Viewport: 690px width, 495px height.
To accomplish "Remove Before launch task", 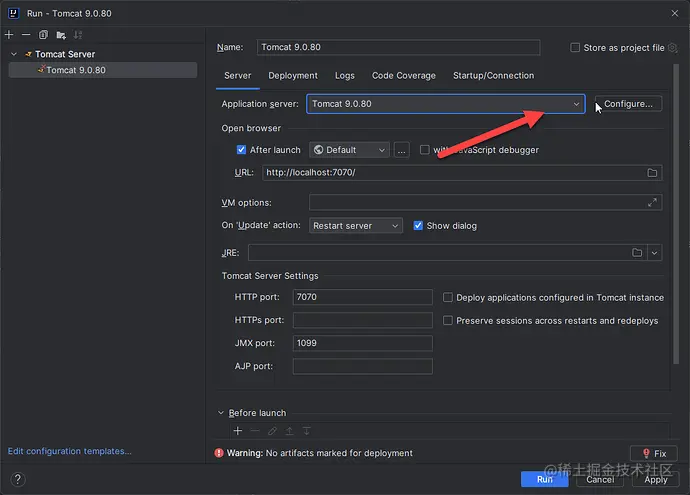I will click(255, 431).
